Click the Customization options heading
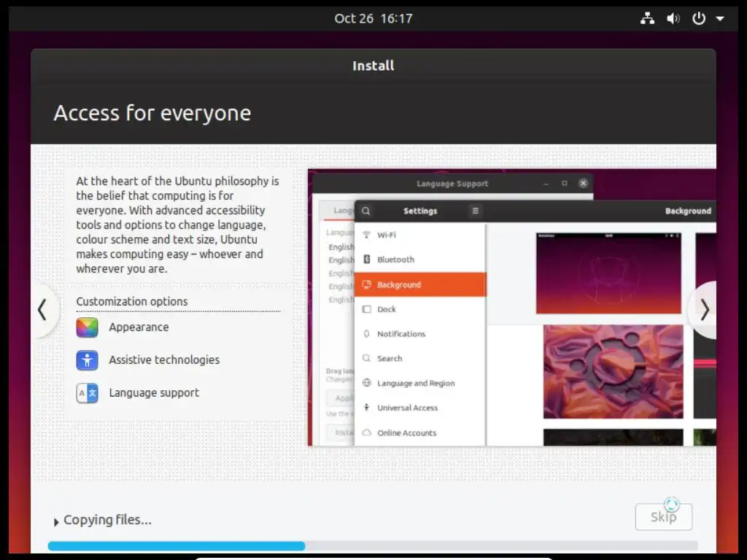 pyautogui.click(x=132, y=301)
